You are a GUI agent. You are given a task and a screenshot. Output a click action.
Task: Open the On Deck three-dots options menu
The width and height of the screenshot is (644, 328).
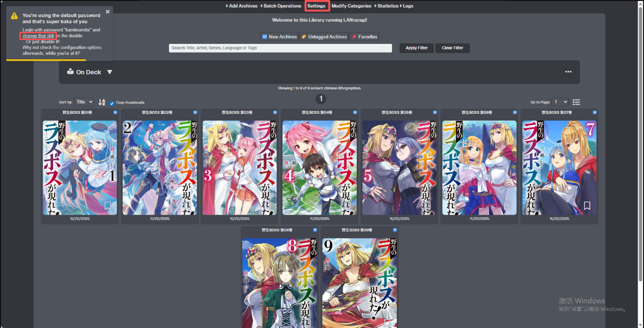(x=568, y=72)
